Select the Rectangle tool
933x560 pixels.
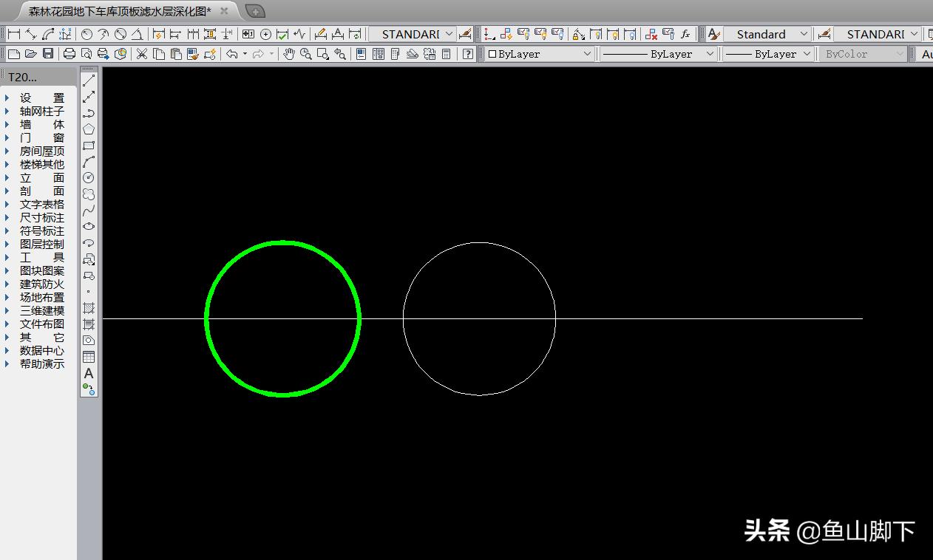89,146
